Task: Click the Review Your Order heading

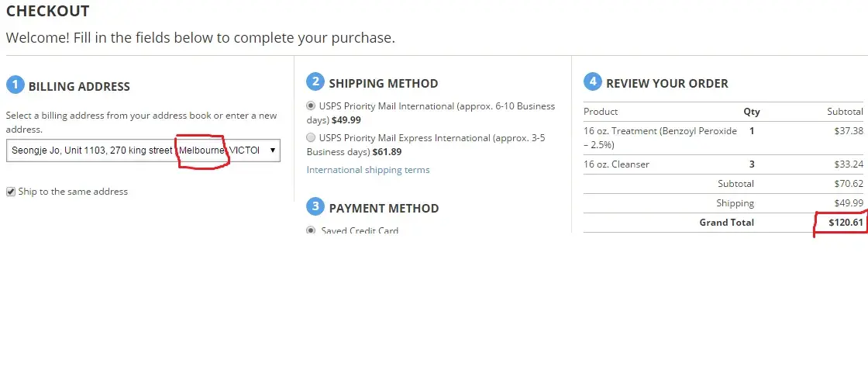Action: pos(667,83)
